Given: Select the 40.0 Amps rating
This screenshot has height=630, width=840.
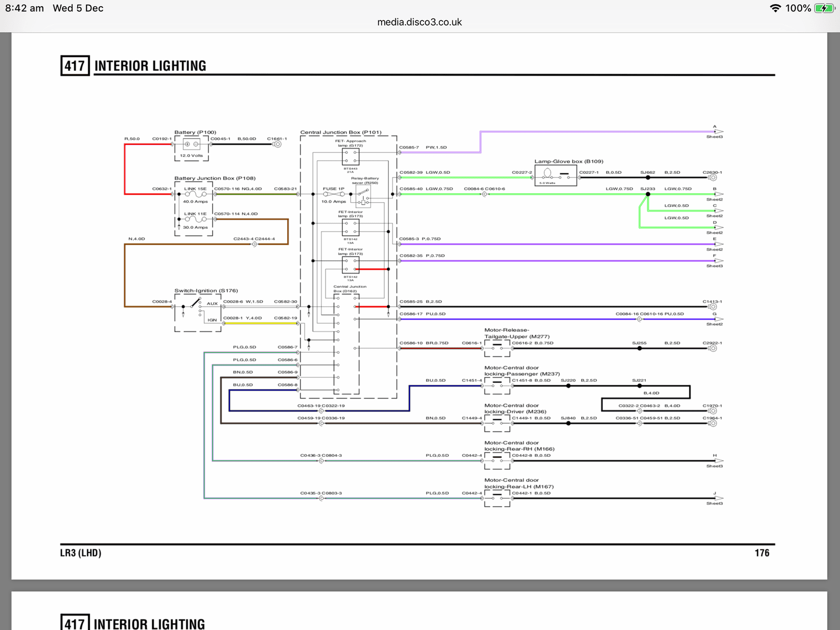Looking at the screenshot, I should tap(195, 202).
